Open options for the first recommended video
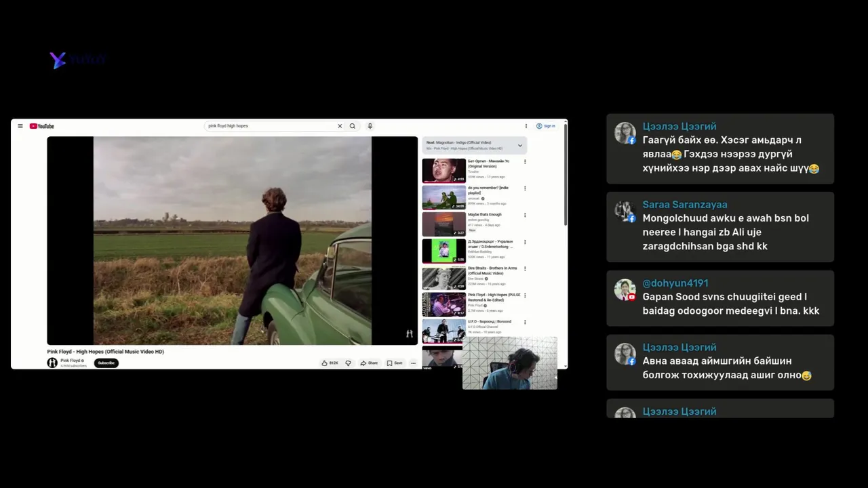 (x=525, y=162)
